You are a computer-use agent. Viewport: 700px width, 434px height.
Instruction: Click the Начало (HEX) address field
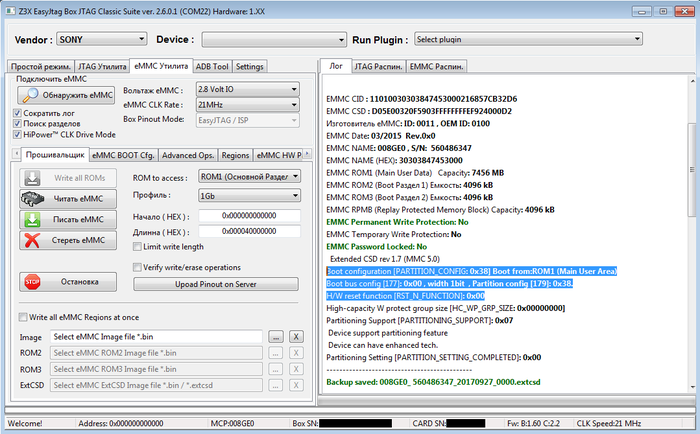(249, 215)
